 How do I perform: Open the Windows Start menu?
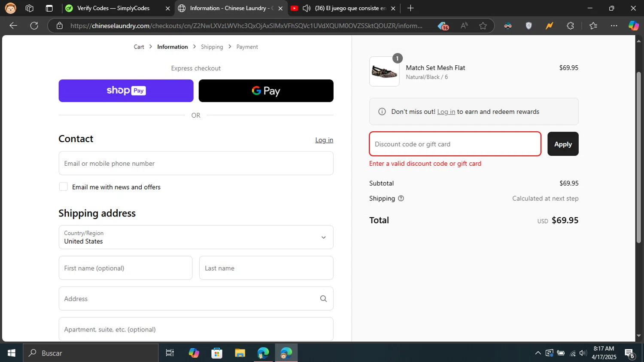(12, 353)
